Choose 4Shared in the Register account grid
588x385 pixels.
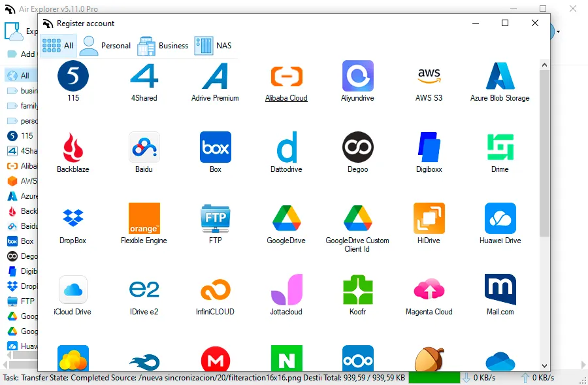[x=144, y=76]
